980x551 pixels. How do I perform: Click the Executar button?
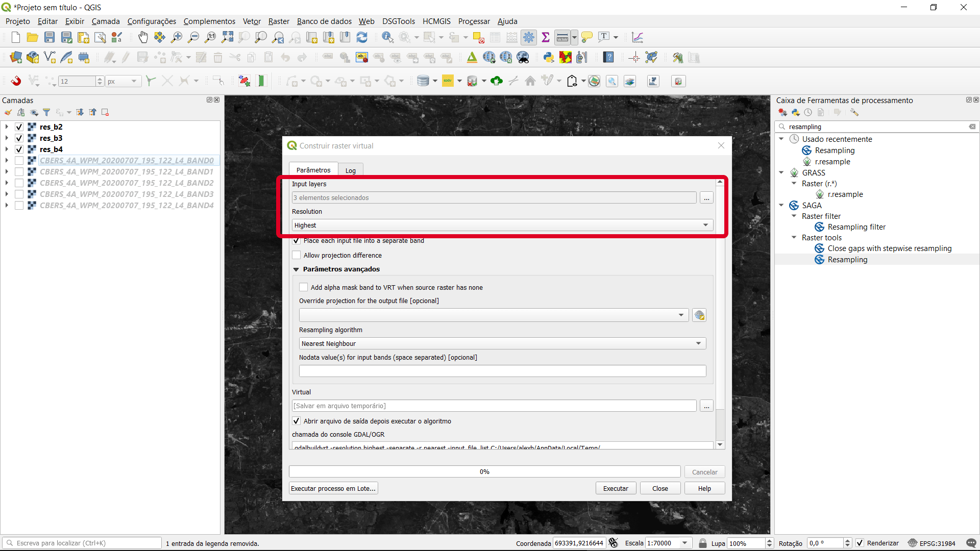616,488
